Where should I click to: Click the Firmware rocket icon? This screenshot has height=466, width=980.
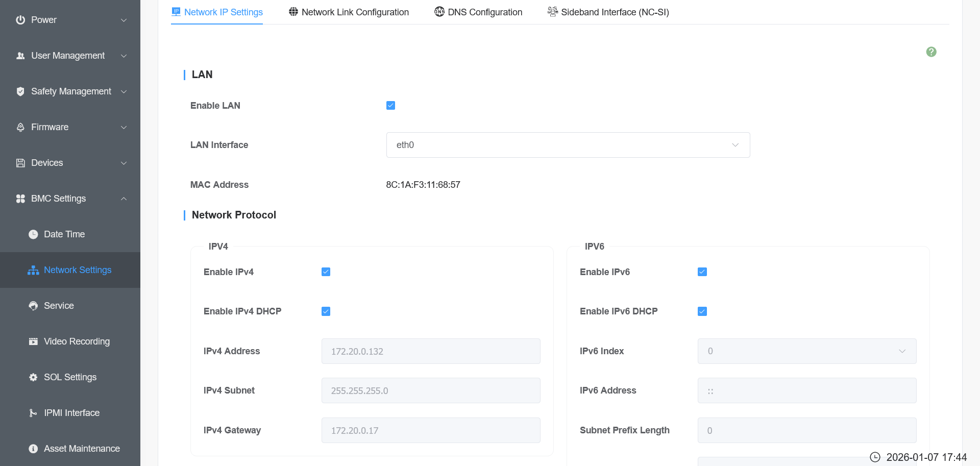(x=20, y=127)
